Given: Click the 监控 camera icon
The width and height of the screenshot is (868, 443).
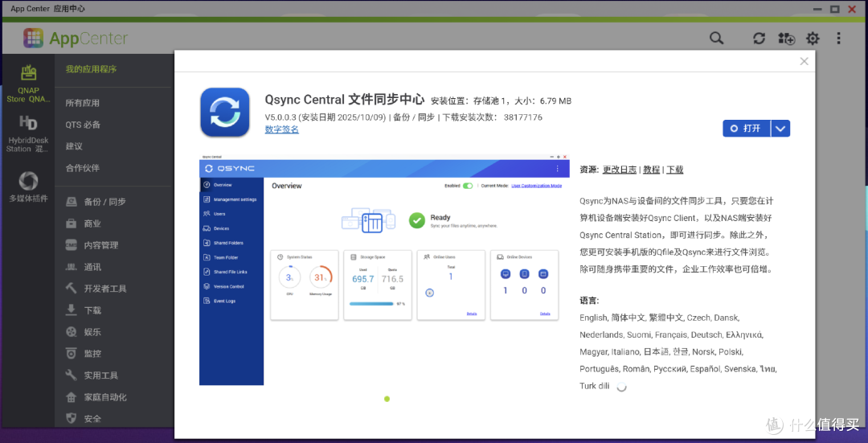Looking at the screenshot, I should pyautogui.click(x=72, y=353).
